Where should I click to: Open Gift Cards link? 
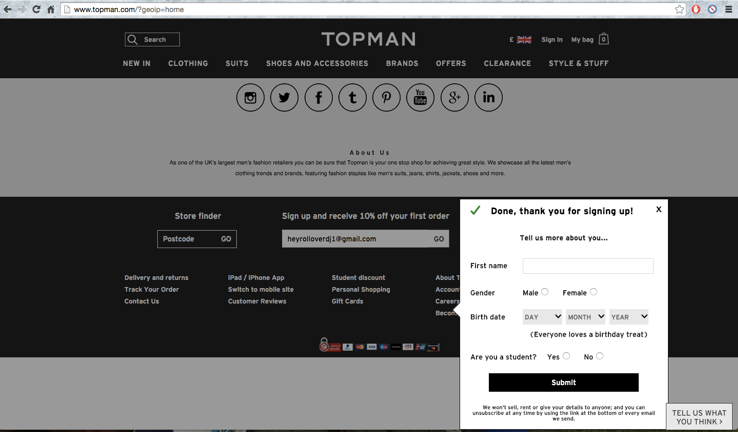point(347,301)
